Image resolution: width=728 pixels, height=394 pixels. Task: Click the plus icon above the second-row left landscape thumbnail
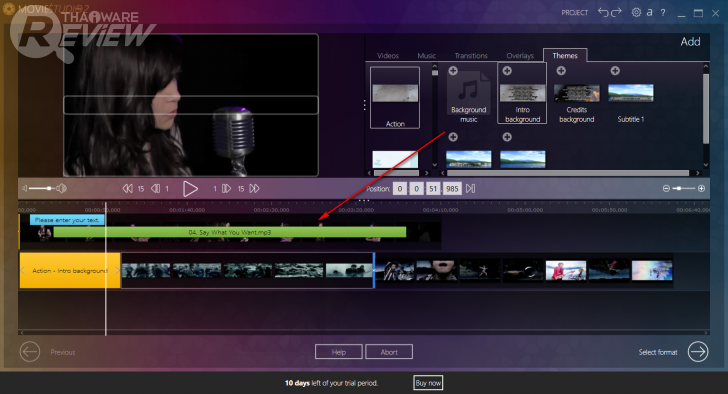453,137
